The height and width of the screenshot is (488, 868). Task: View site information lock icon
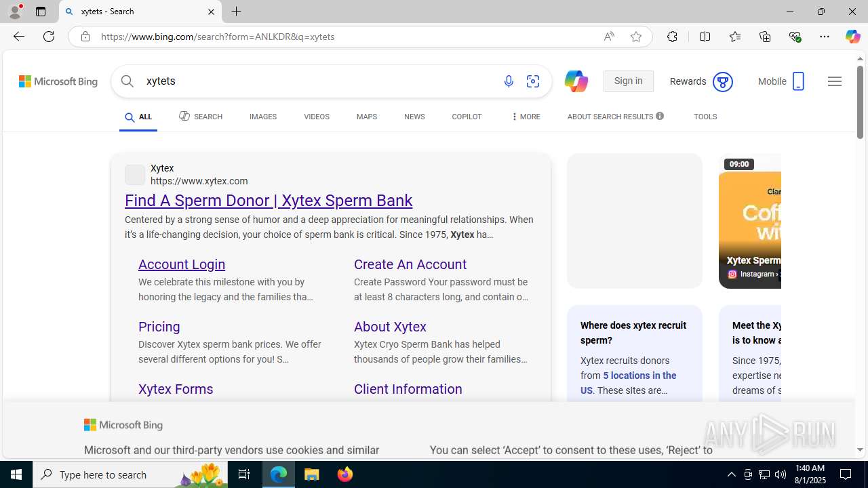coord(85,37)
